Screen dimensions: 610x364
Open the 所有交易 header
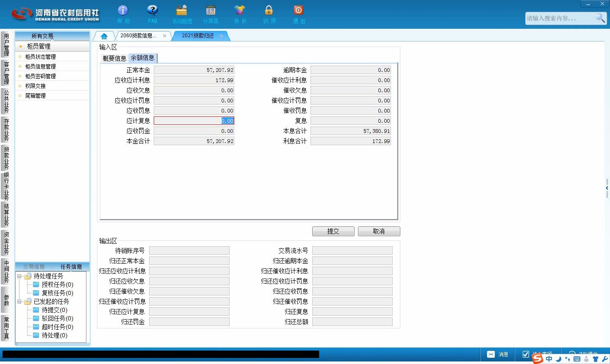[42, 36]
